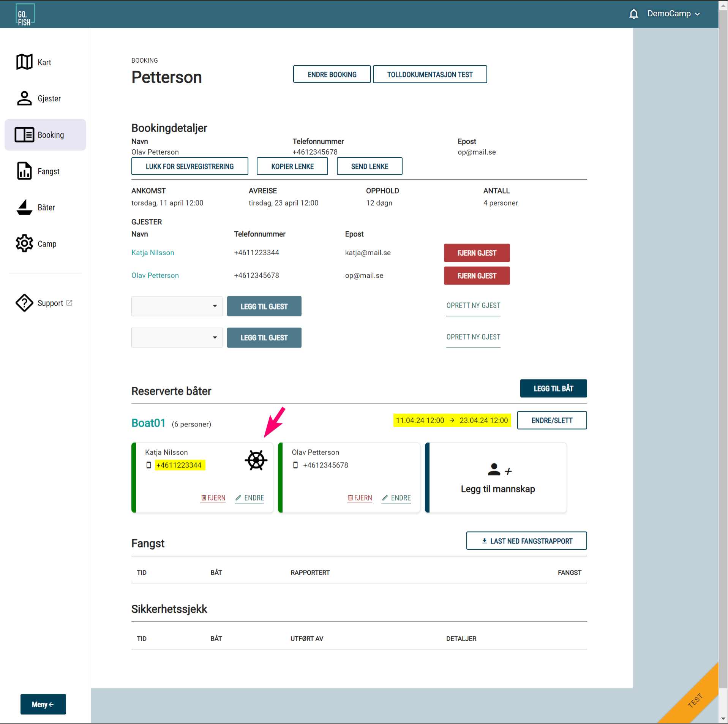Open the notifications bell
The height and width of the screenshot is (724, 728).
pos(633,14)
